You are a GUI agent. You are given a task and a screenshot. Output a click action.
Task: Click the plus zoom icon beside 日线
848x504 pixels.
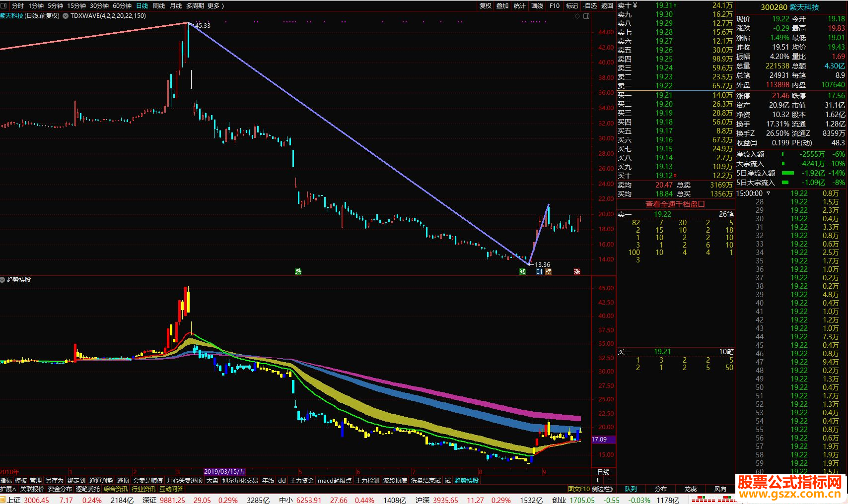pos(597,480)
